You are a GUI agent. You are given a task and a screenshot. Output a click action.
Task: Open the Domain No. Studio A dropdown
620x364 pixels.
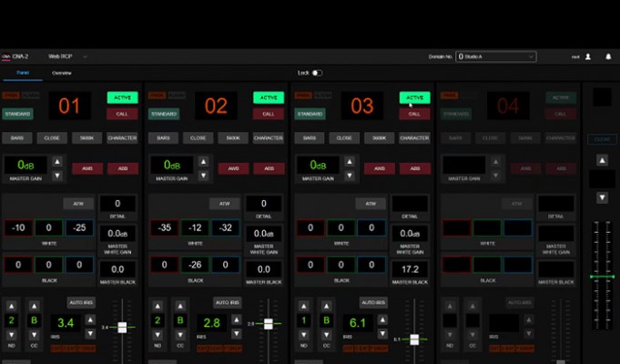pyautogui.click(x=495, y=56)
